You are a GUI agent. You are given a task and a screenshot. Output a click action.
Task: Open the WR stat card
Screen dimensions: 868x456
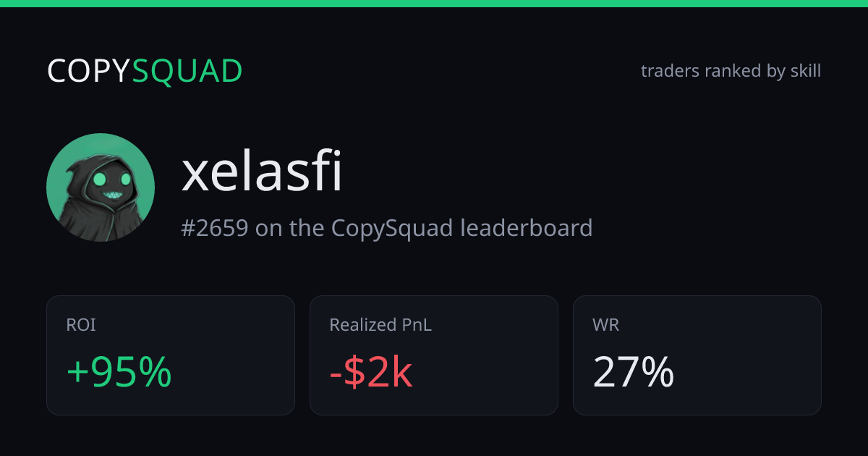click(697, 355)
